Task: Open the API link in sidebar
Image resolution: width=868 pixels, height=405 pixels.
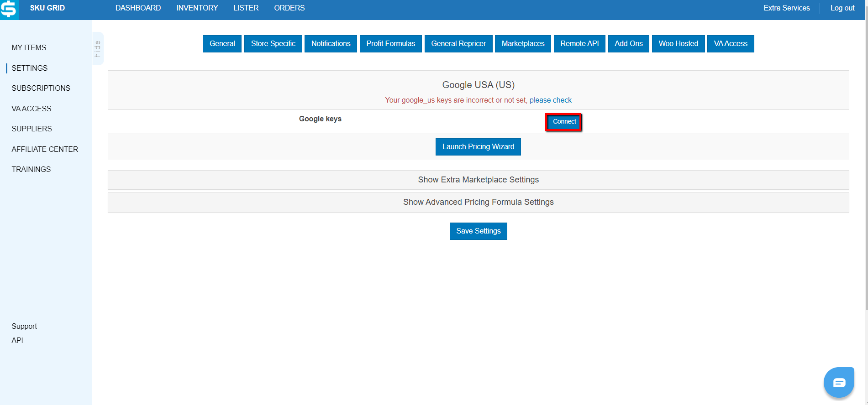Action: pyautogui.click(x=17, y=340)
